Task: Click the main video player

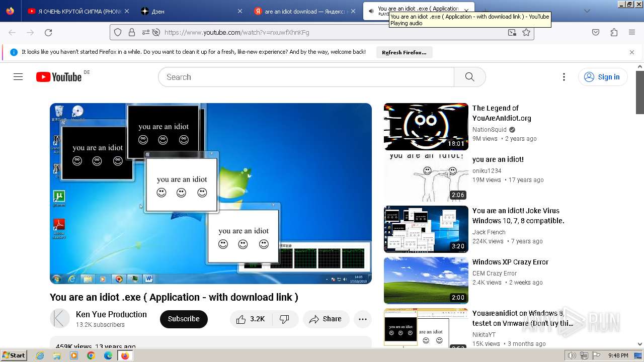Action: [211, 194]
